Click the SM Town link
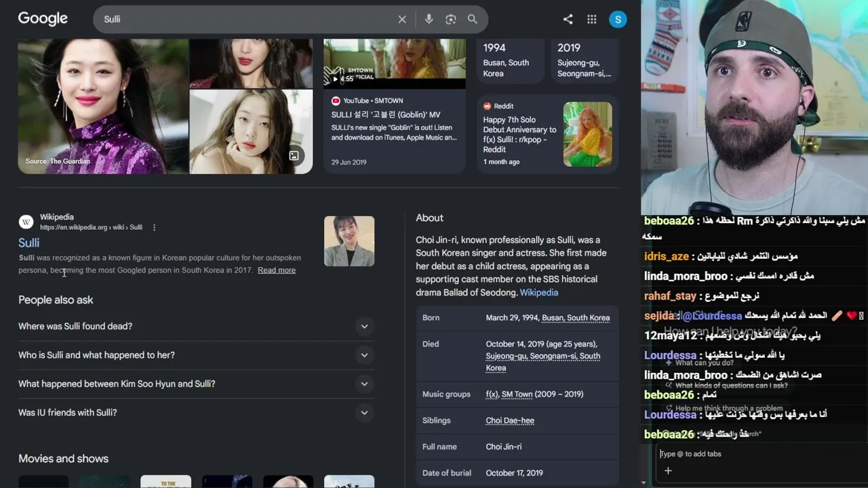The image size is (868, 488). point(517,394)
